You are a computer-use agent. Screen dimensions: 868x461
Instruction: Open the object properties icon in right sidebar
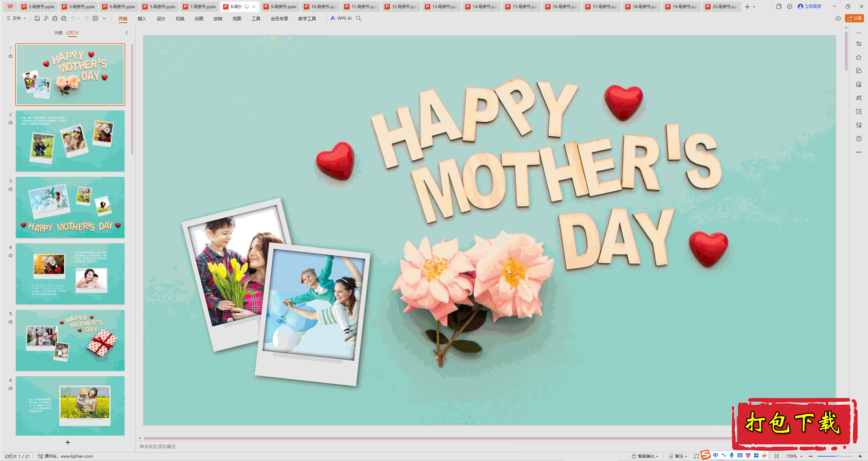click(859, 44)
